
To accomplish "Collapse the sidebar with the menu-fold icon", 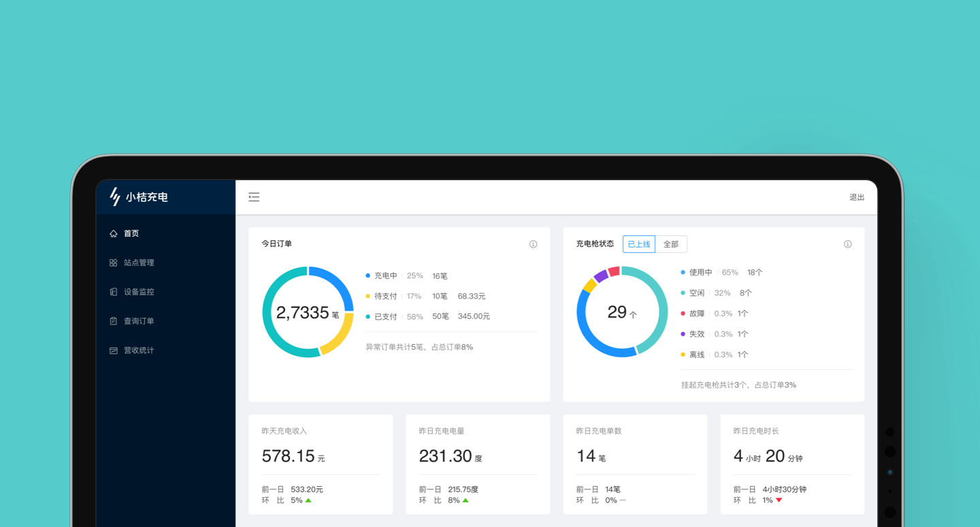I will [x=254, y=197].
